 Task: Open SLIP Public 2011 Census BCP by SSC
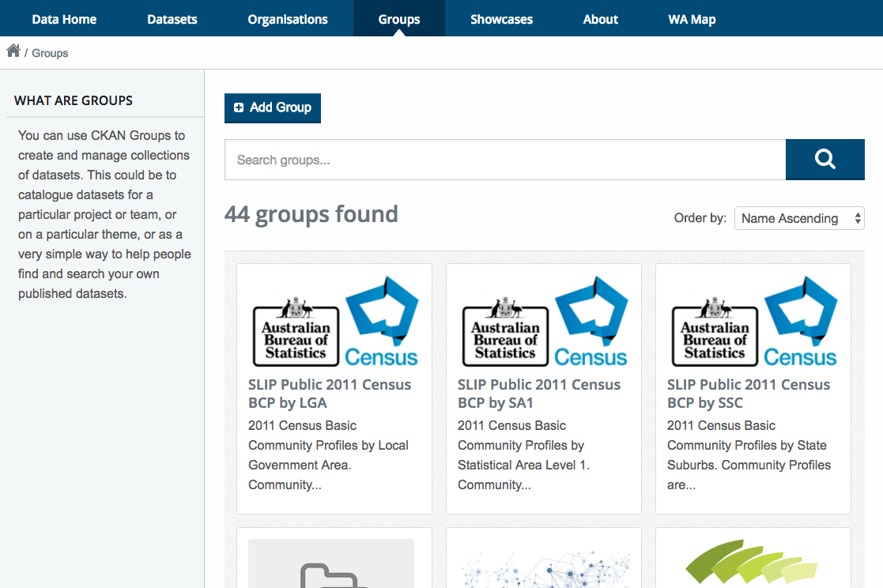[749, 394]
